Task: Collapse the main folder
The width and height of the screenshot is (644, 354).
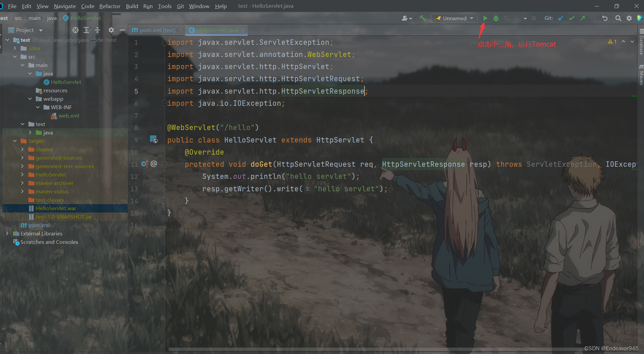Action: pyautogui.click(x=23, y=65)
